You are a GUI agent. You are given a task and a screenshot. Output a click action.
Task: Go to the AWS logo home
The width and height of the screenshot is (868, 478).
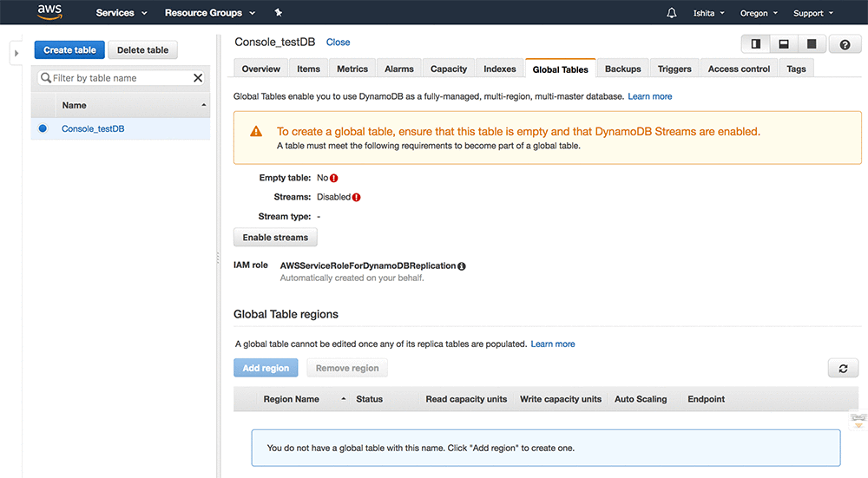49,11
